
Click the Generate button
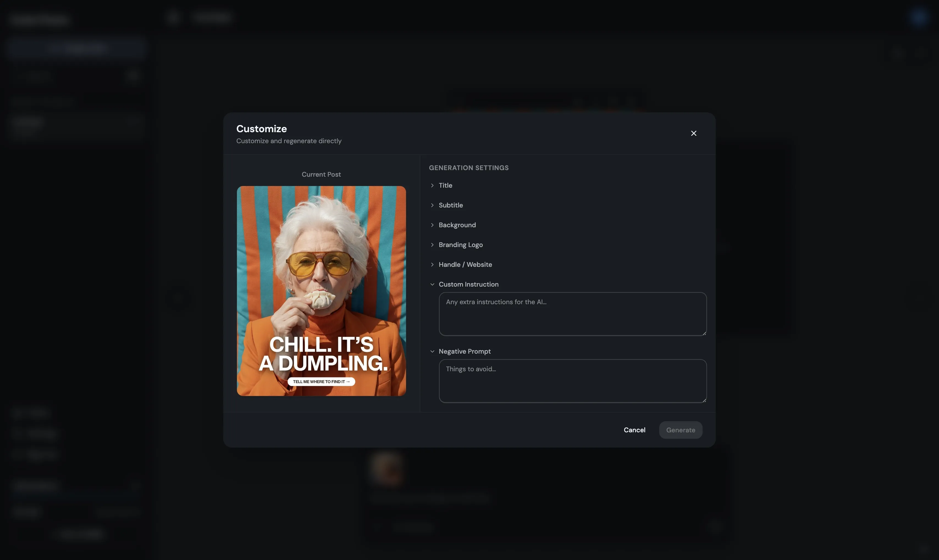(x=681, y=430)
